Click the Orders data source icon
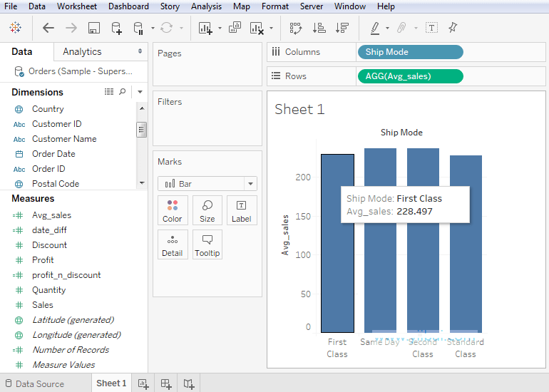Screen dimensions: 549x392 (x=19, y=71)
